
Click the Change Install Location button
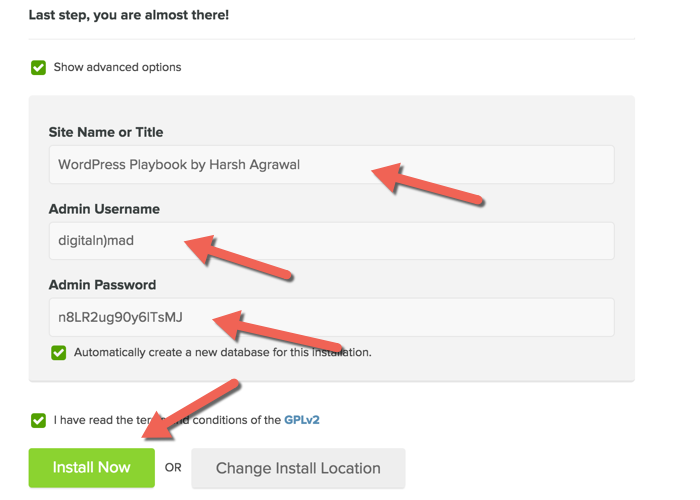click(x=298, y=468)
